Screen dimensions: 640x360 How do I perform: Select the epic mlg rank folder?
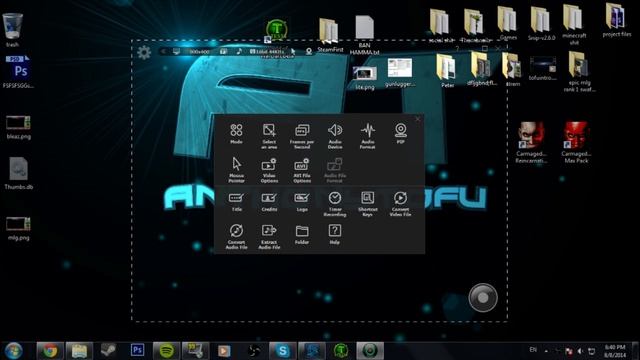click(x=579, y=72)
